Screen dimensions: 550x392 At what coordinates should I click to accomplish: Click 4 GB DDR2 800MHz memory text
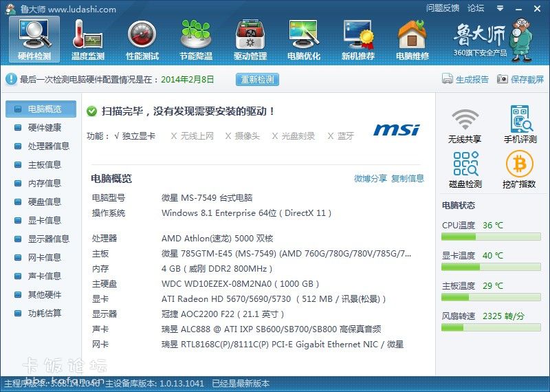pos(217,269)
